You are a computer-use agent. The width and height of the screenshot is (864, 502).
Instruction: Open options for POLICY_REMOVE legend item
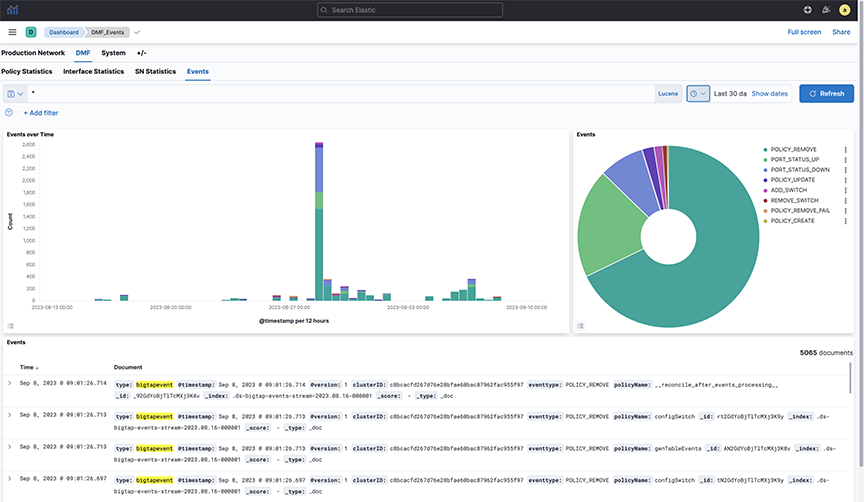[845, 149]
